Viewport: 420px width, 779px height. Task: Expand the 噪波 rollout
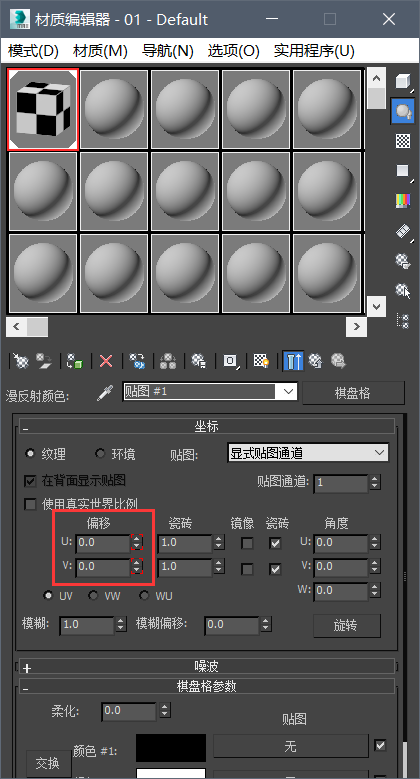click(206, 666)
